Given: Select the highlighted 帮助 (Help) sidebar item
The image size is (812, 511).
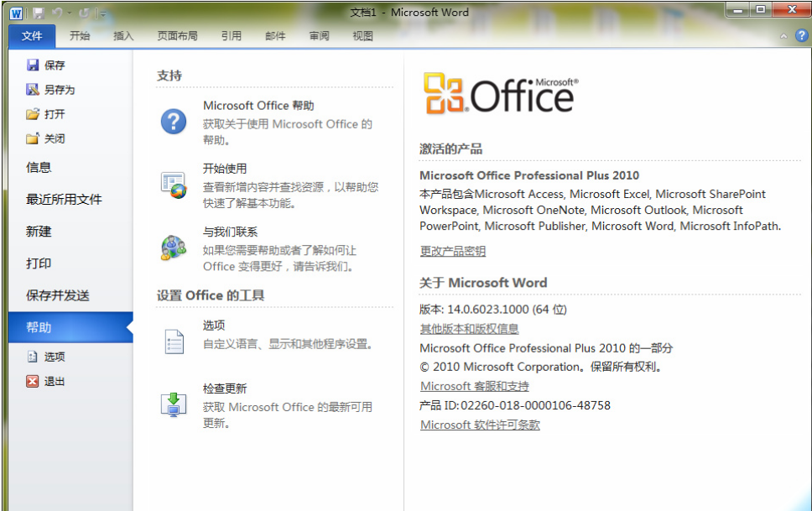Looking at the screenshot, I should coord(70,327).
